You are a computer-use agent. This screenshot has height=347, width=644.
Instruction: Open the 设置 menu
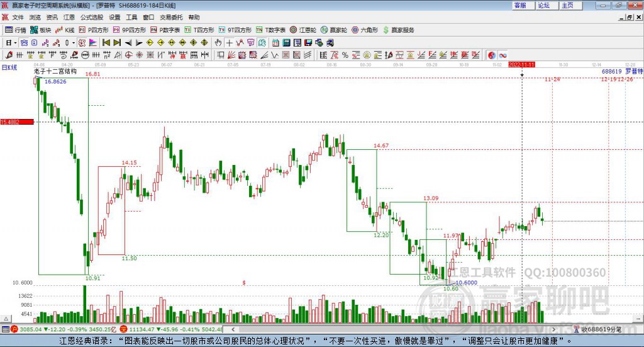point(114,17)
